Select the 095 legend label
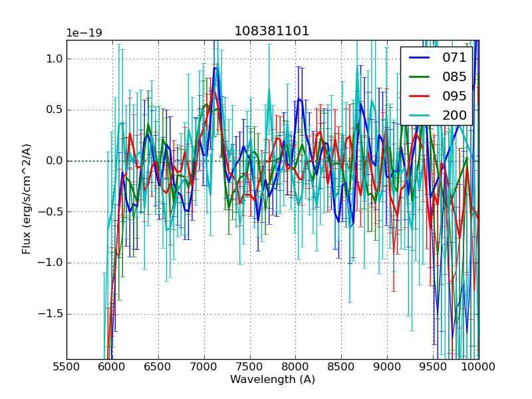 click(454, 96)
